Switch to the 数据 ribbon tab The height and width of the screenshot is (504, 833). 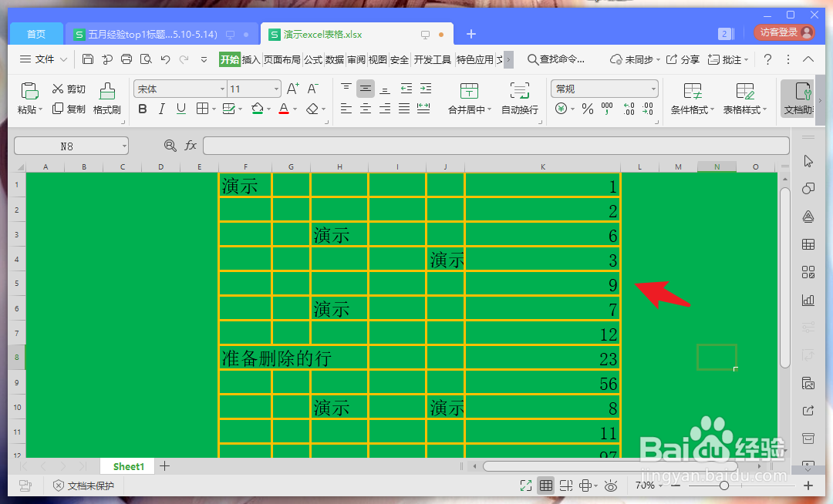(x=335, y=59)
